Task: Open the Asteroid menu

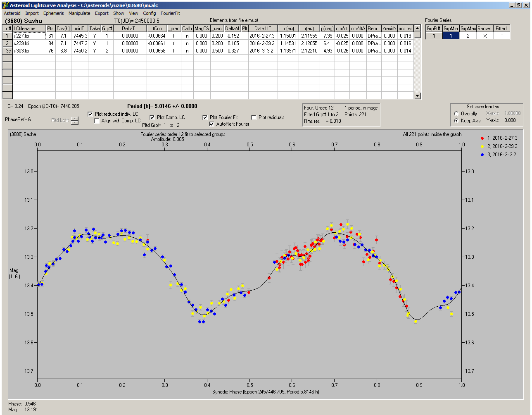Action: [12, 13]
